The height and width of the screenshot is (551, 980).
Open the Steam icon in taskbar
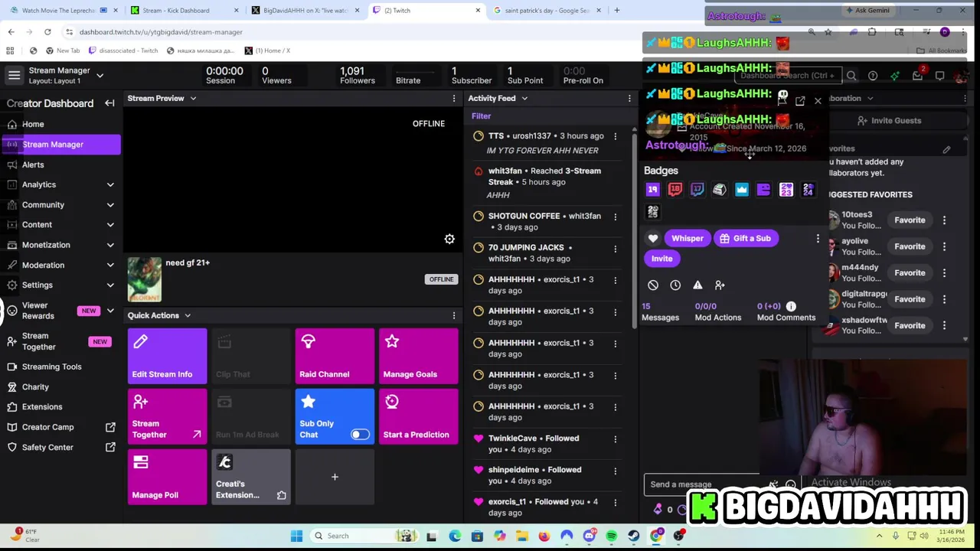(x=633, y=536)
